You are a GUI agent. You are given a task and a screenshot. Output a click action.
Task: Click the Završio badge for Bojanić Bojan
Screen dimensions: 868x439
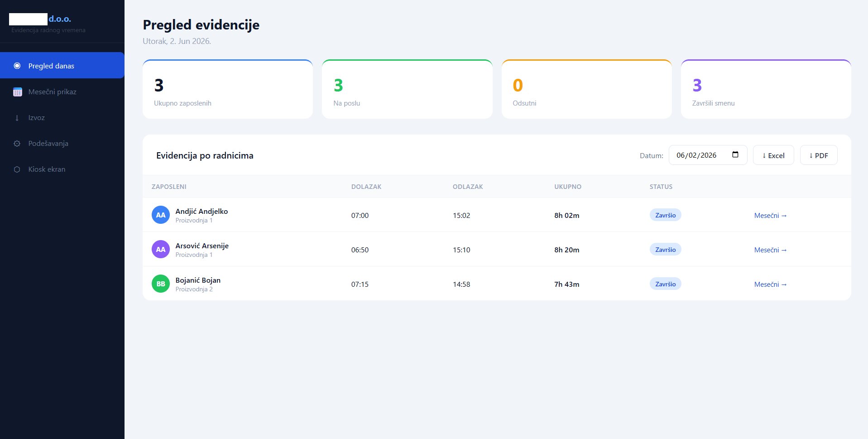(x=665, y=284)
